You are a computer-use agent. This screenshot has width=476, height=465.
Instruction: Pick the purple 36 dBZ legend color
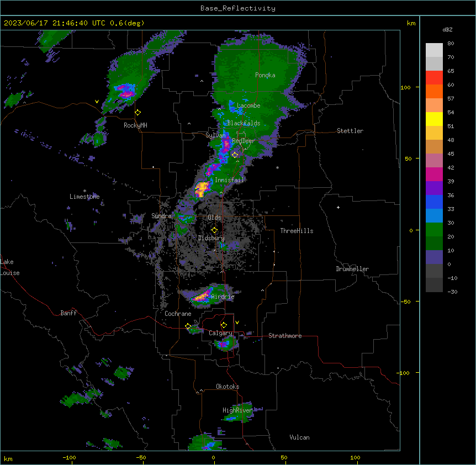[x=434, y=188]
